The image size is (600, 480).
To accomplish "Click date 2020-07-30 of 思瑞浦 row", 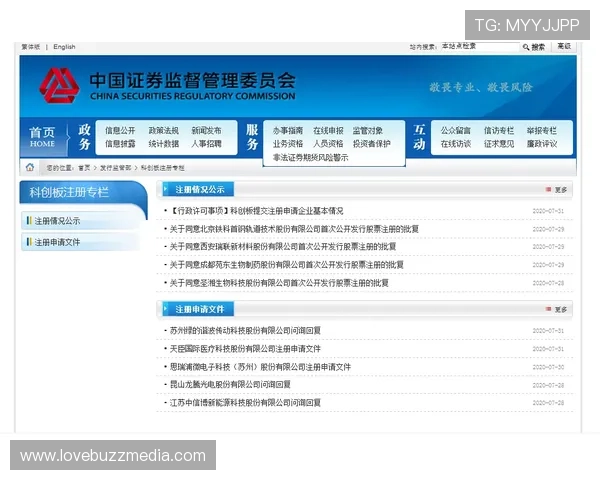I will click(548, 367).
